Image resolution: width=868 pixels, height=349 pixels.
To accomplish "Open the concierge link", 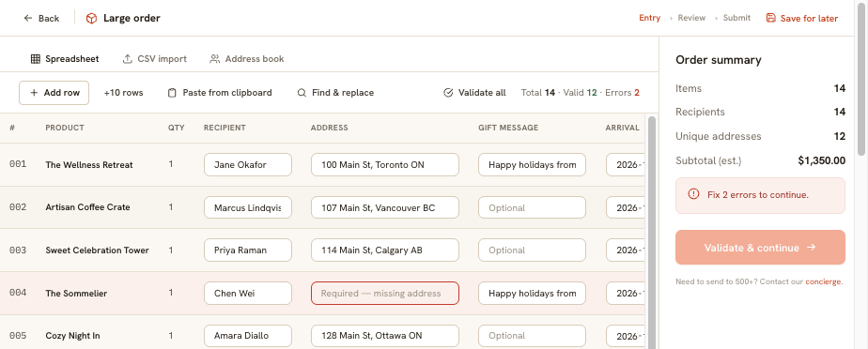I will pyautogui.click(x=823, y=281).
